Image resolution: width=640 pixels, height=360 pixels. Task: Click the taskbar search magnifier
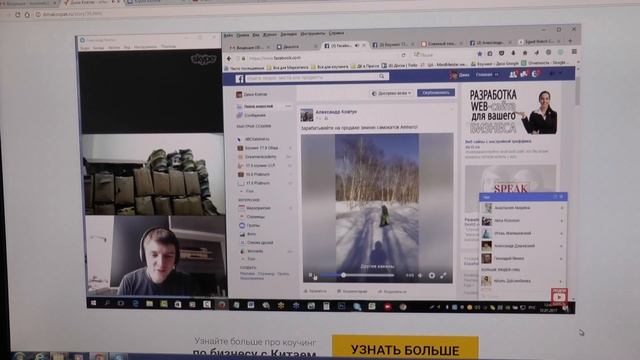[107, 303]
